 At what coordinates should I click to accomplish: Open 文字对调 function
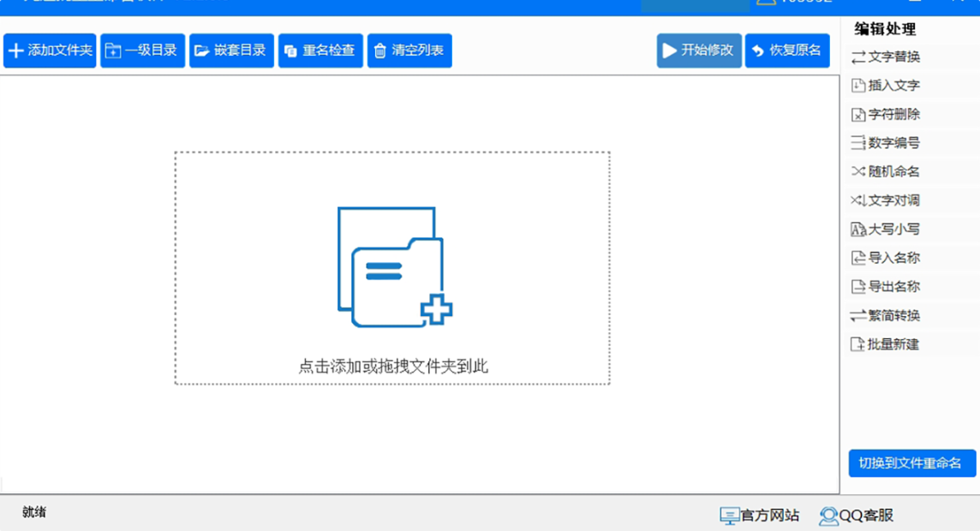886,200
